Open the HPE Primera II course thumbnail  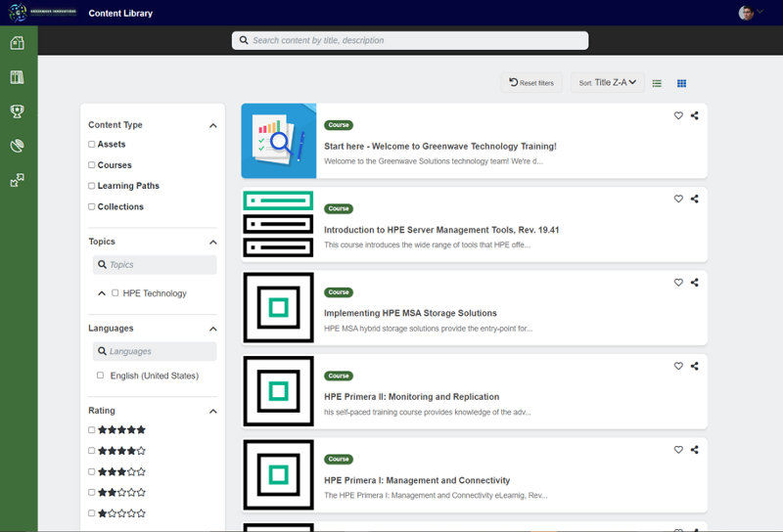278,391
